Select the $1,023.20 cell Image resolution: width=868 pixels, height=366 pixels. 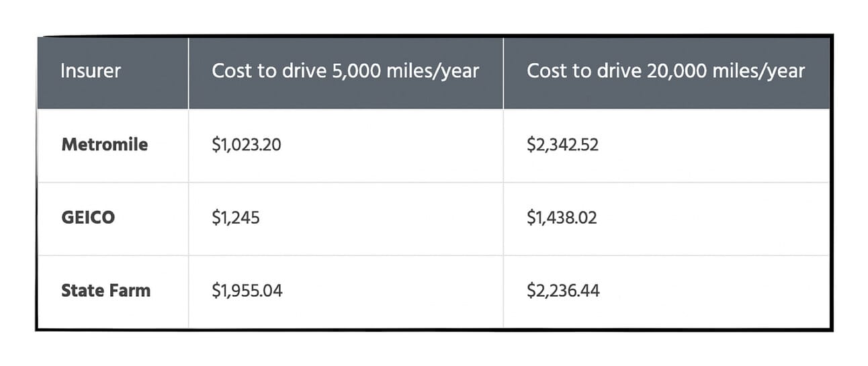pyautogui.click(x=247, y=144)
